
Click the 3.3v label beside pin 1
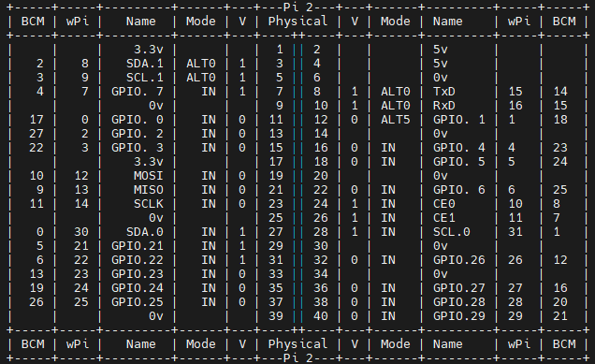click(149, 50)
